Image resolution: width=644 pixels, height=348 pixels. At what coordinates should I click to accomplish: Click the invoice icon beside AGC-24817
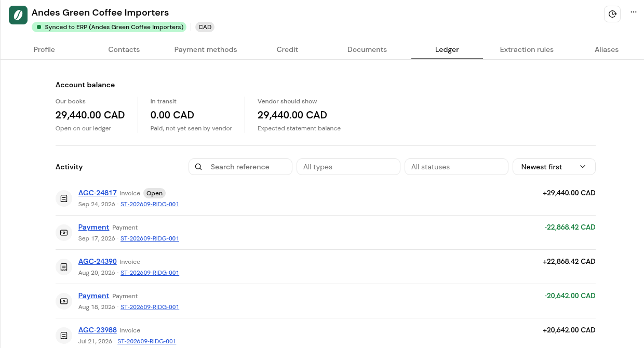coord(64,198)
